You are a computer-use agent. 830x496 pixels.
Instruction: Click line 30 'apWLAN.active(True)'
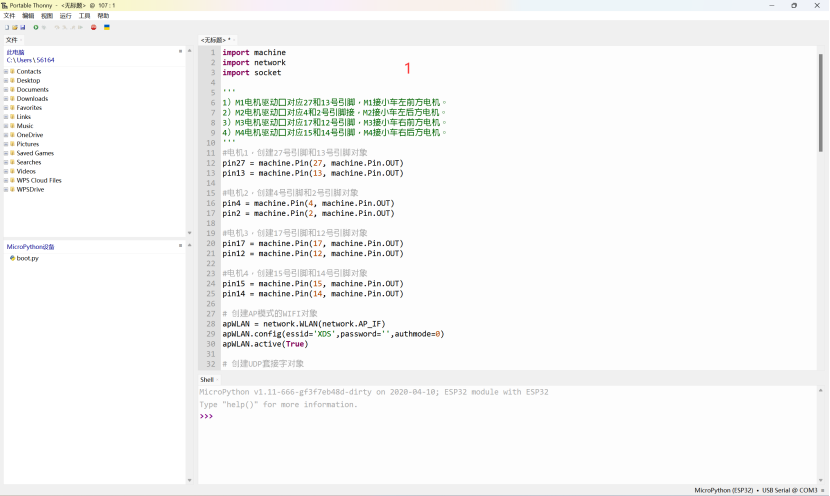[265, 344]
